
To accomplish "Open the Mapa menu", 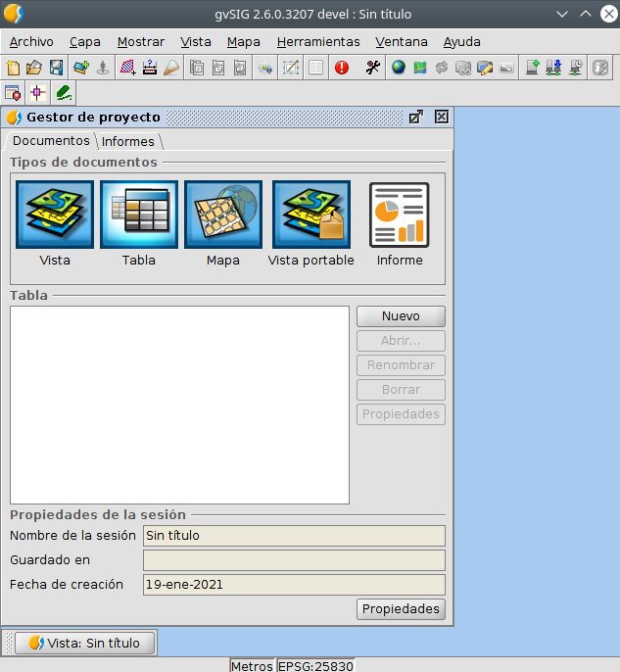I will pos(243,42).
